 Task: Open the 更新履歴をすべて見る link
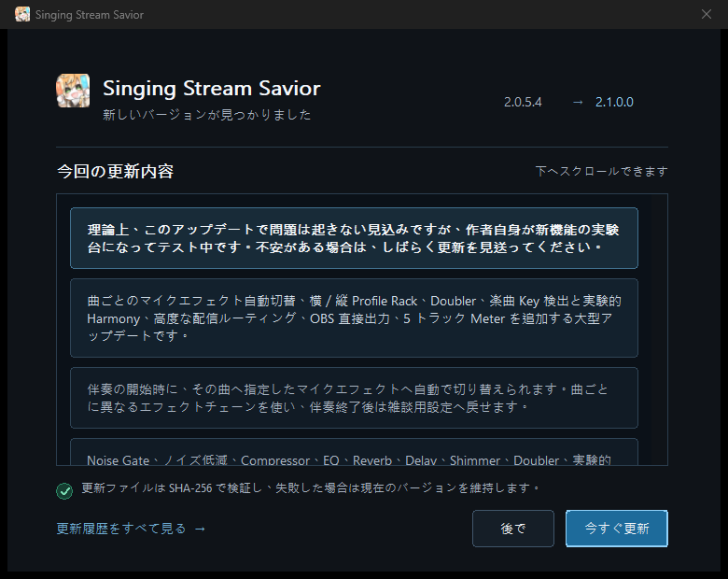pyautogui.click(x=121, y=529)
